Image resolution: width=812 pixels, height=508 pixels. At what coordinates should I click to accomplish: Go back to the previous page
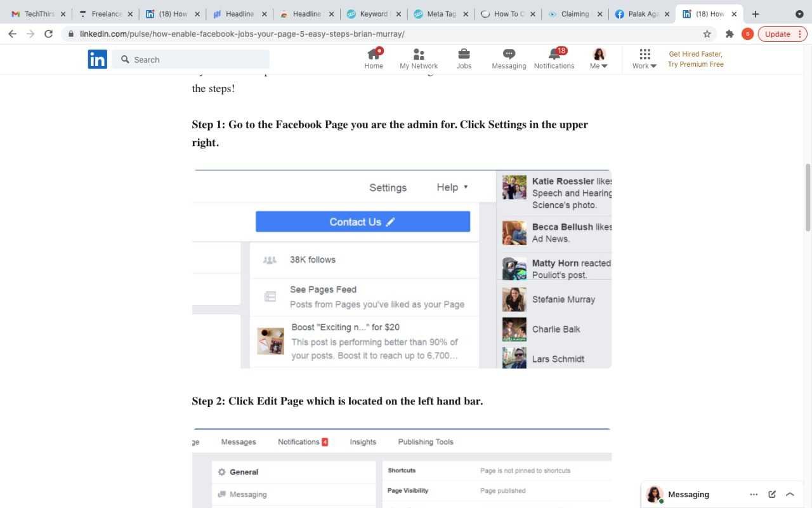click(12, 34)
